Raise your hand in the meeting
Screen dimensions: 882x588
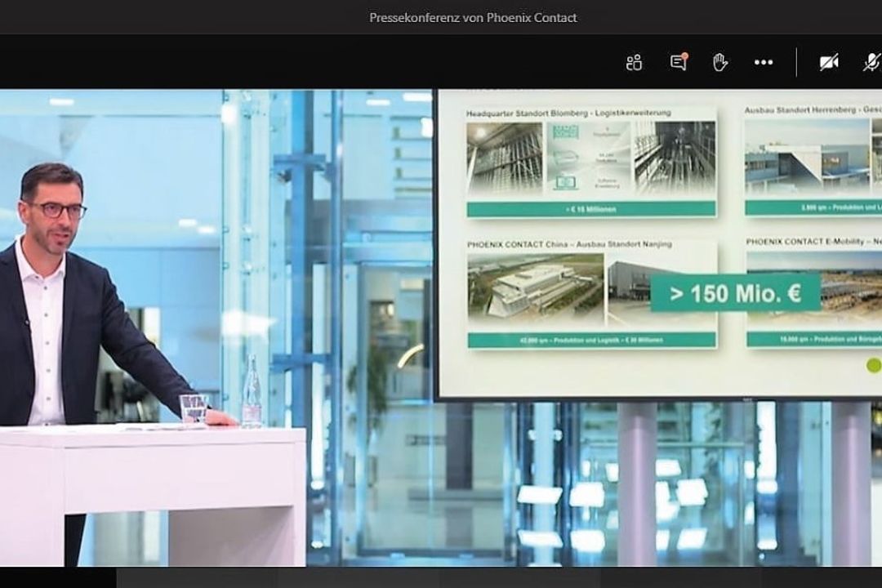720,62
